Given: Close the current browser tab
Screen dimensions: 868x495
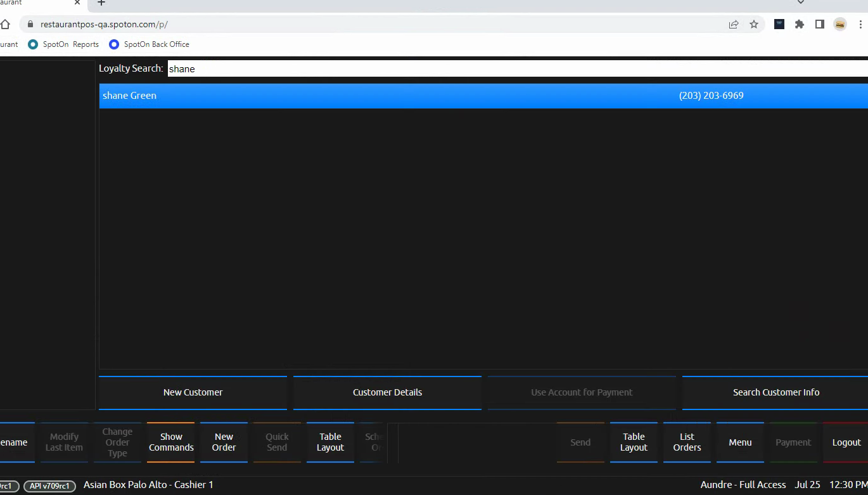Looking at the screenshot, I should coord(77,3).
